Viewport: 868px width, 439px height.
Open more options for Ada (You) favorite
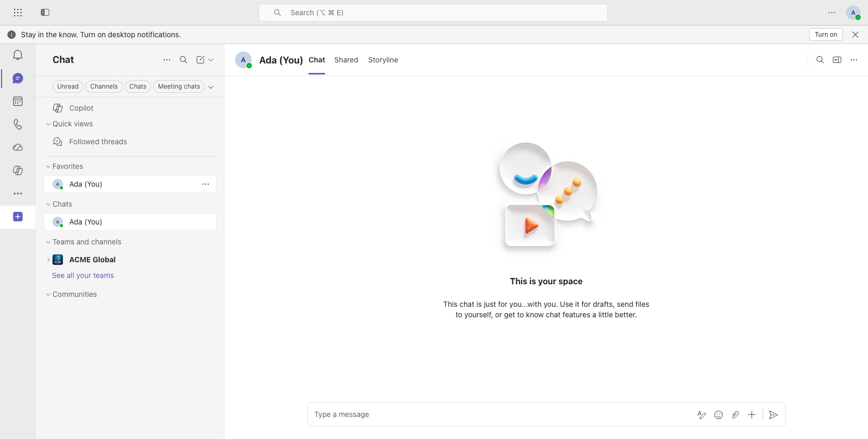click(206, 184)
